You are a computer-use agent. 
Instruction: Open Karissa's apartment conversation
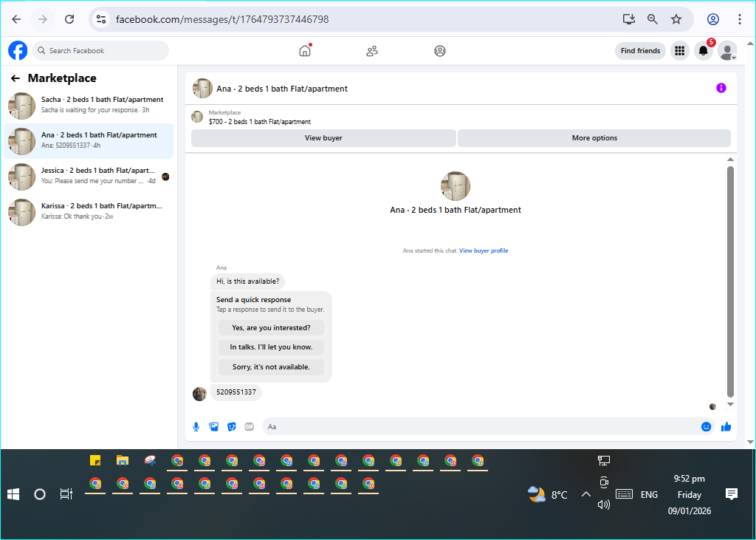coord(89,212)
